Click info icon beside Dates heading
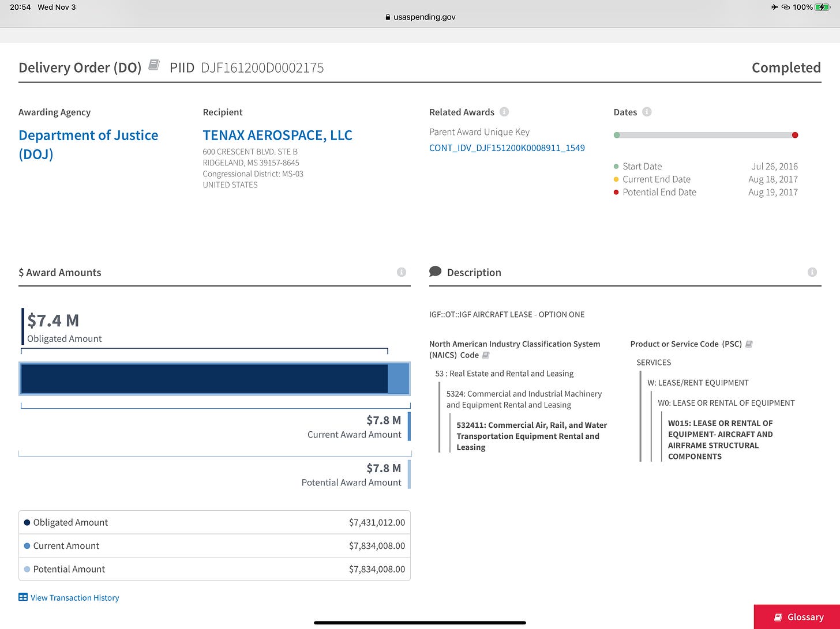This screenshot has width=840, height=629. [x=647, y=112]
